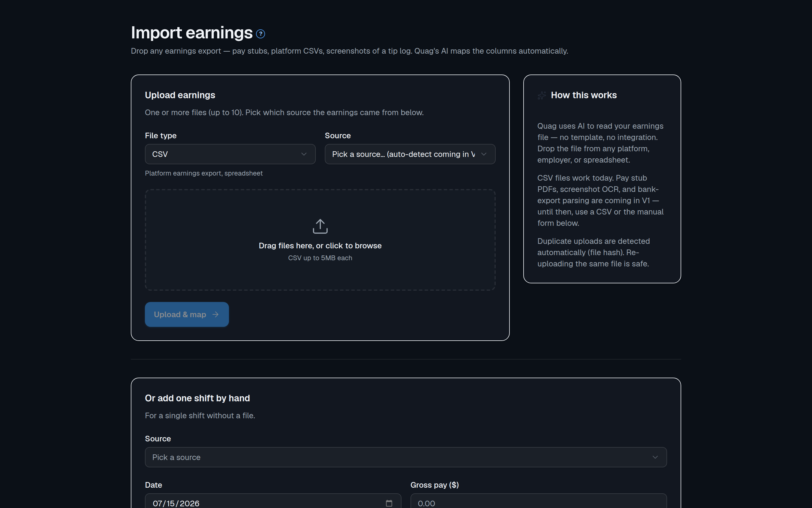812x508 pixels.
Task: Click the hint Platform earnings export, spreadsheet
Action: [x=204, y=173]
